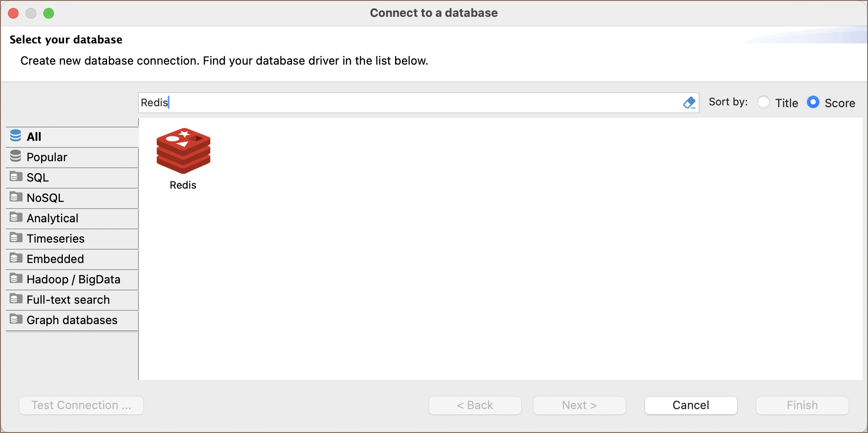This screenshot has height=433, width=868.
Task: Select the Redis database driver icon
Action: [x=183, y=151]
